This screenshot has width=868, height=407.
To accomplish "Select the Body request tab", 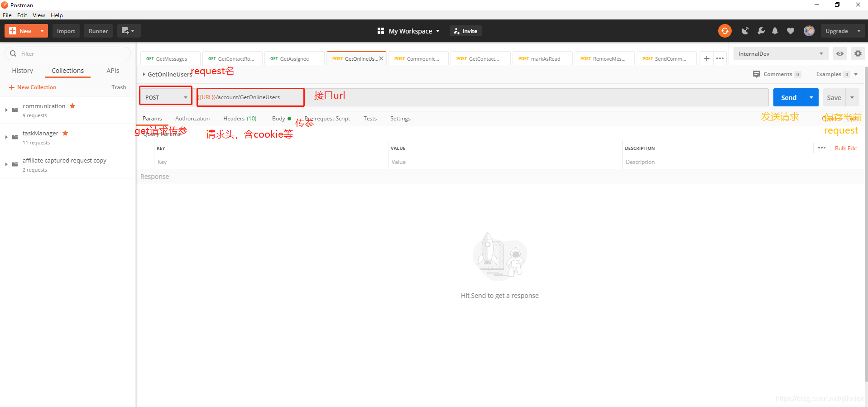I will [281, 119].
